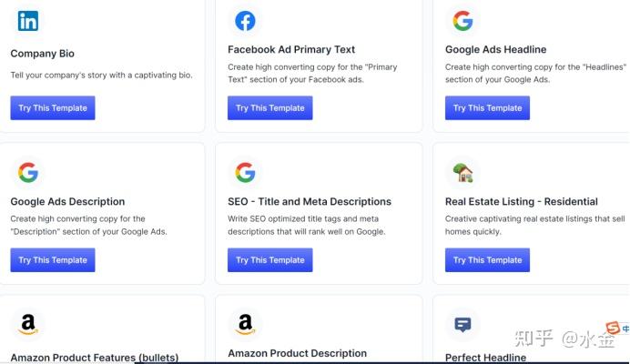Viewport: 630px width, 364px height.
Task: Click the Google icon above Google Ads Headline
Action: pyautogui.click(x=462, y=20)
